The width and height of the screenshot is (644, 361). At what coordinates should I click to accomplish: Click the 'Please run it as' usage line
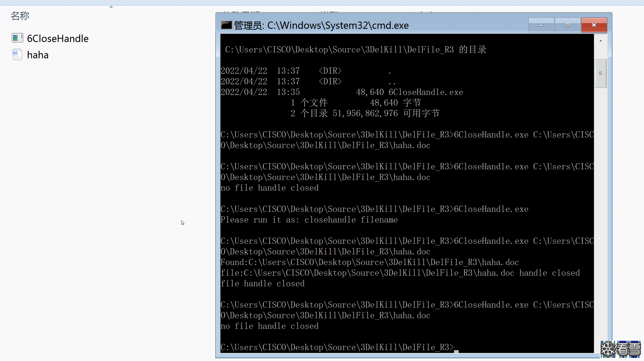coord(309,220)
